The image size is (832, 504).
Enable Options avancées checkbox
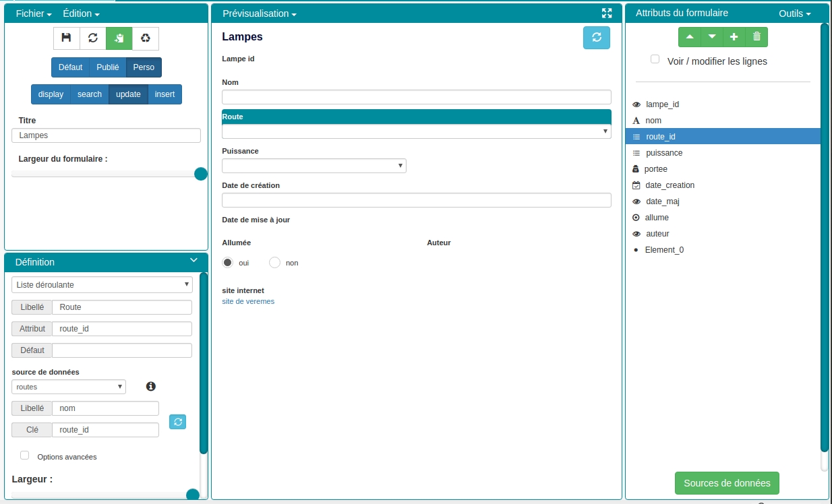[24, 455]
